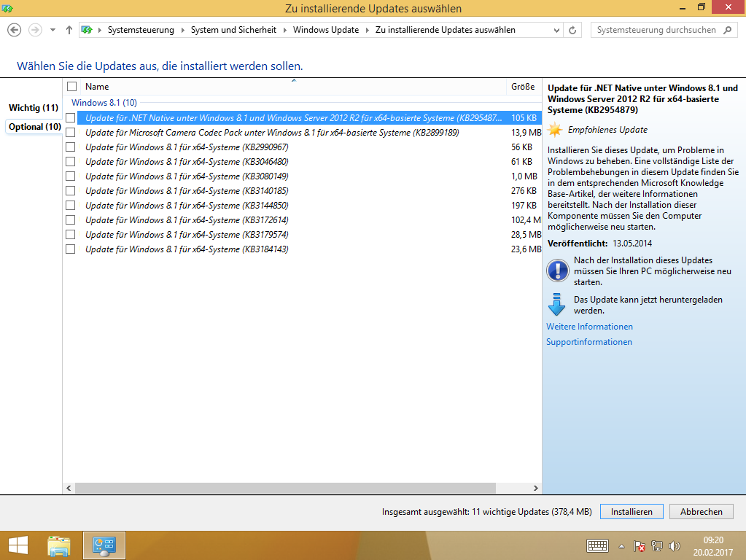Select the row text for KB2990967
This screenshot has height=560, width=746.
click(187, 147)
